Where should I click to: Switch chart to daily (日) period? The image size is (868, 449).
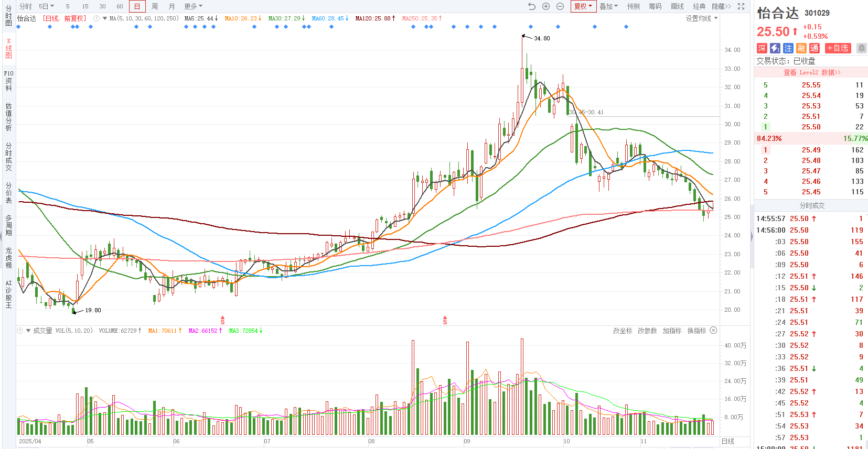click(137, 6)
